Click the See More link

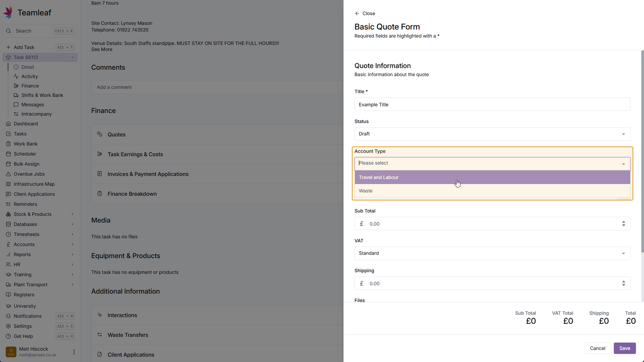click(102, 49)
